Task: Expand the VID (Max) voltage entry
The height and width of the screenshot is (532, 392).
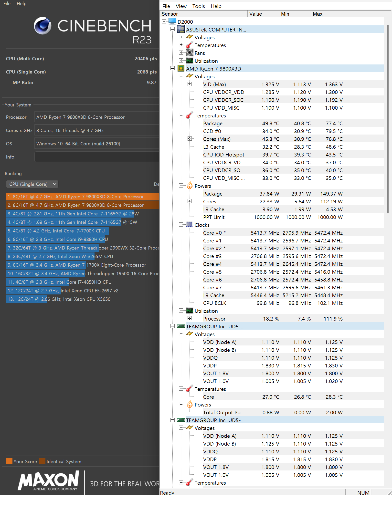Action: pyautogui.click(x=190, y=84)
